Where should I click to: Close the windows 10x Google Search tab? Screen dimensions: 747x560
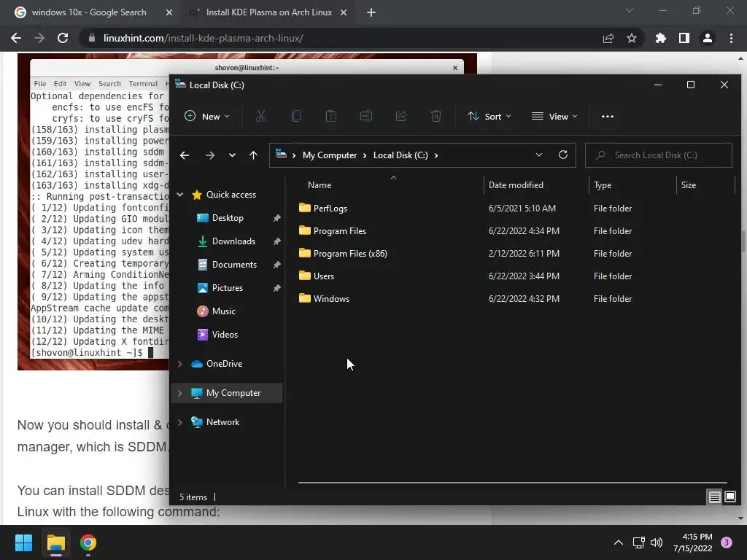[169, 12]
